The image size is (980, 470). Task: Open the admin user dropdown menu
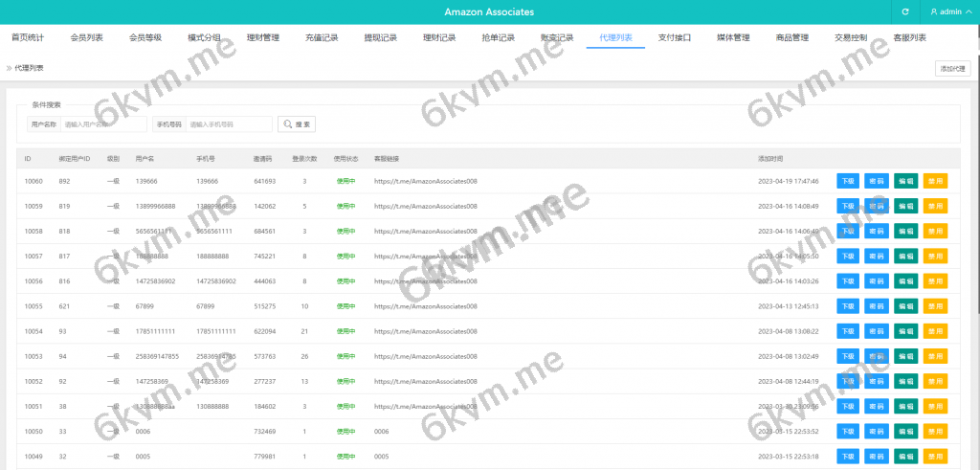point(950,12)
